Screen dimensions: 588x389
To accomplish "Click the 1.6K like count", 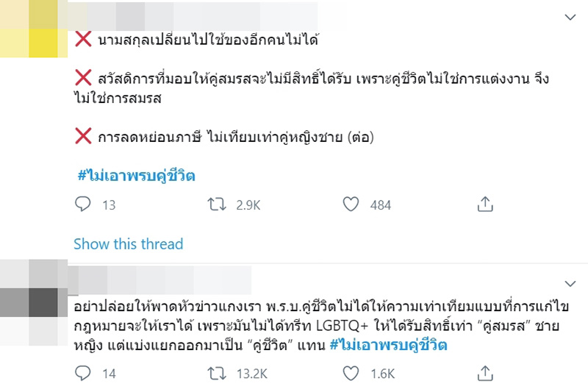I will 382,375.
